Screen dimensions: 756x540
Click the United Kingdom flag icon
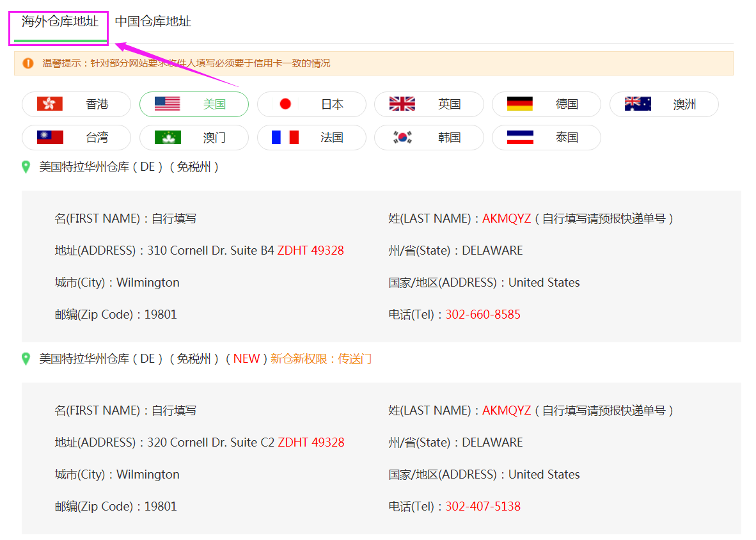click(402, 104)
